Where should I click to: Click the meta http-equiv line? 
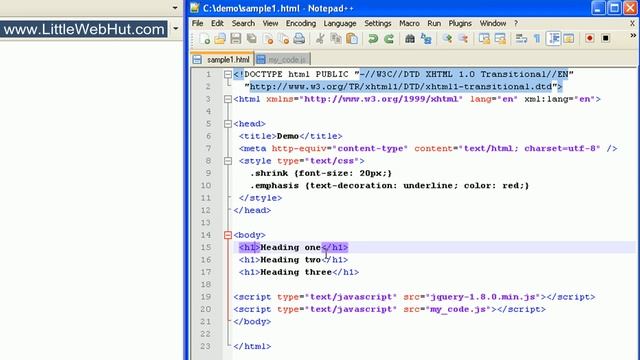pos(428,149)
